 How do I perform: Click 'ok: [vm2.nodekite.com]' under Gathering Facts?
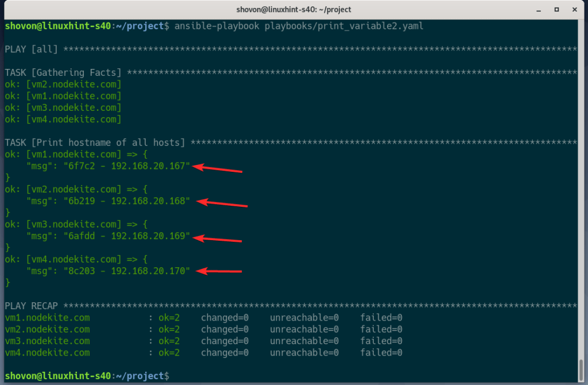pyautogui.click(x=63, y=84)
